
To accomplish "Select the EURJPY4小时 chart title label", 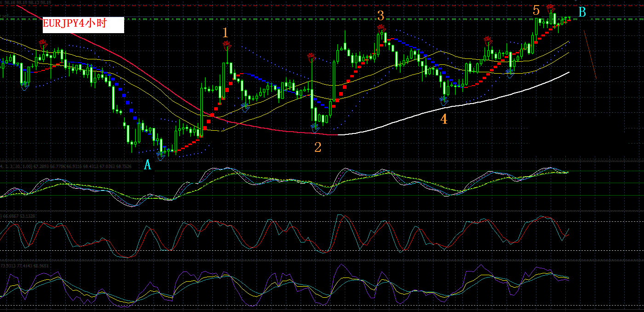I will click(83, 25).
